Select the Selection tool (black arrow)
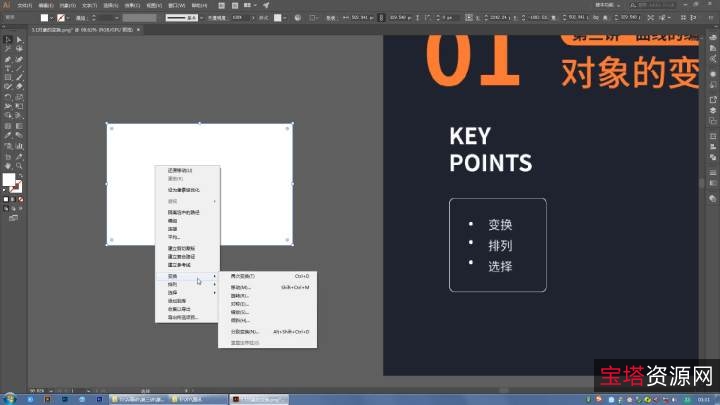The height and width of the screenshot is (405, 720). click(7, 39)
